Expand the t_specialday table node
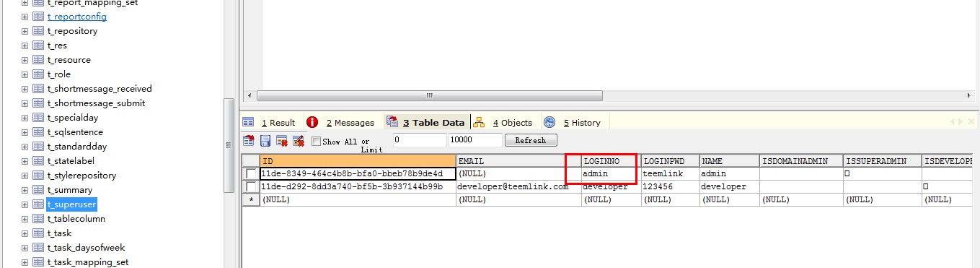 [x=25, y=118]
